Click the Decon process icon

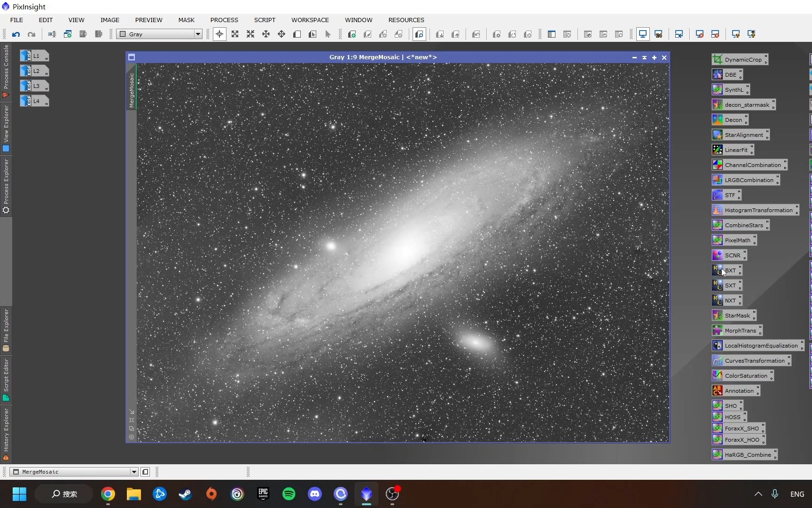click(730, 120)
